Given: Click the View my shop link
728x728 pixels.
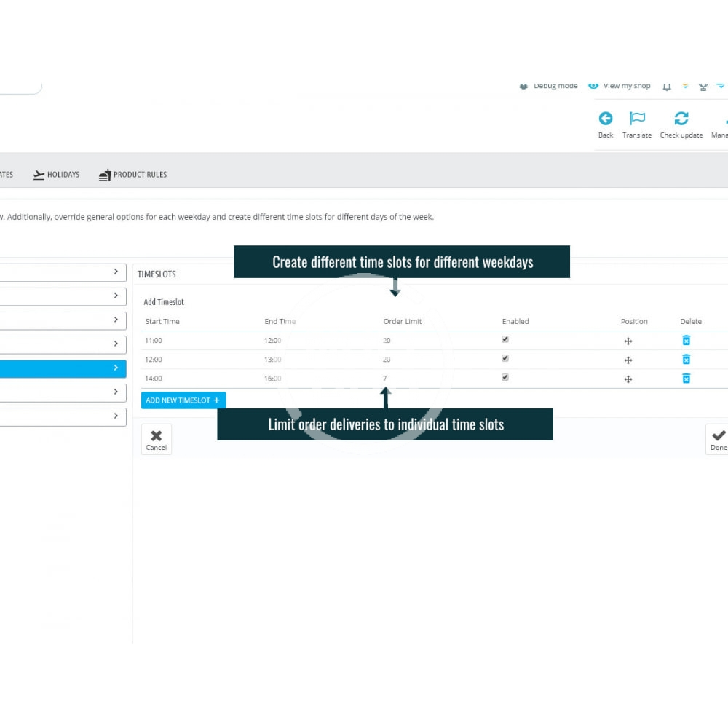Looking at the screenshot, I should tap(620, 86).
